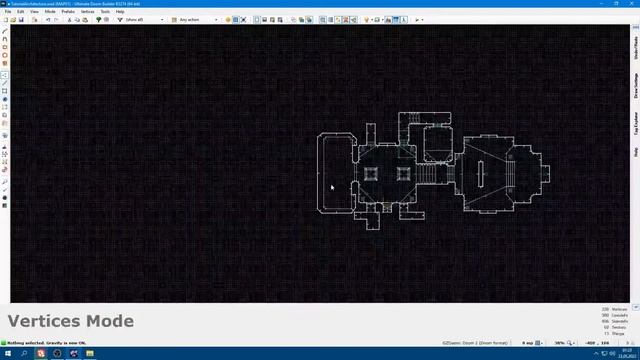Open the File menu
640x360 pixels.
[x=8, y=11]
